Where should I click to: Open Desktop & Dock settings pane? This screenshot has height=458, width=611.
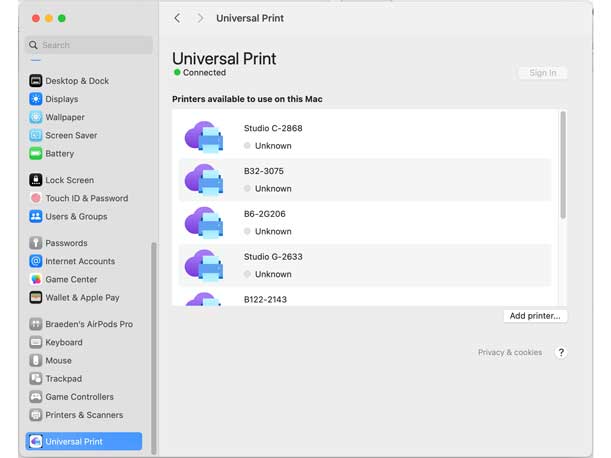[x=77, y=81]
